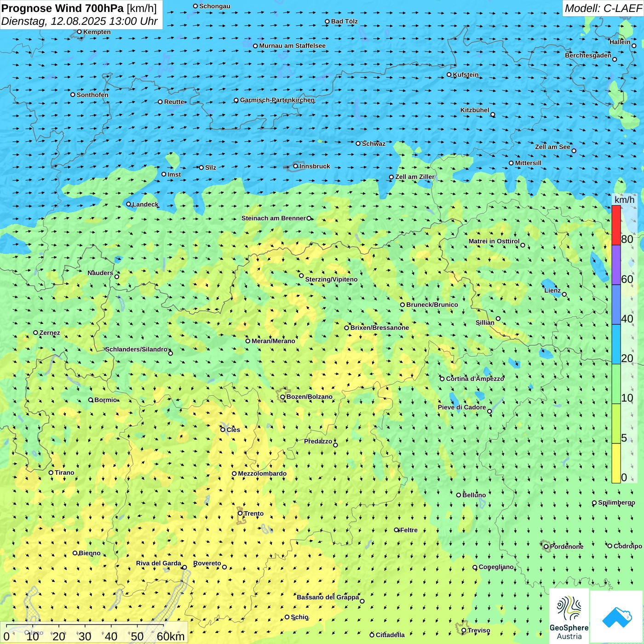
Task: Click the Reutte label
Action: pyautogui.click(x=174, y=102)
